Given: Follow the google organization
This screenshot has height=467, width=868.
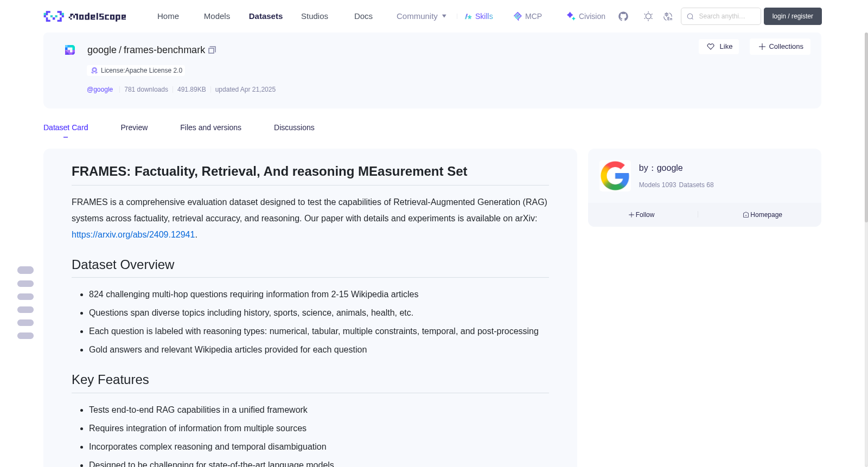Looking at the screenshot, I should pos(642,215).
